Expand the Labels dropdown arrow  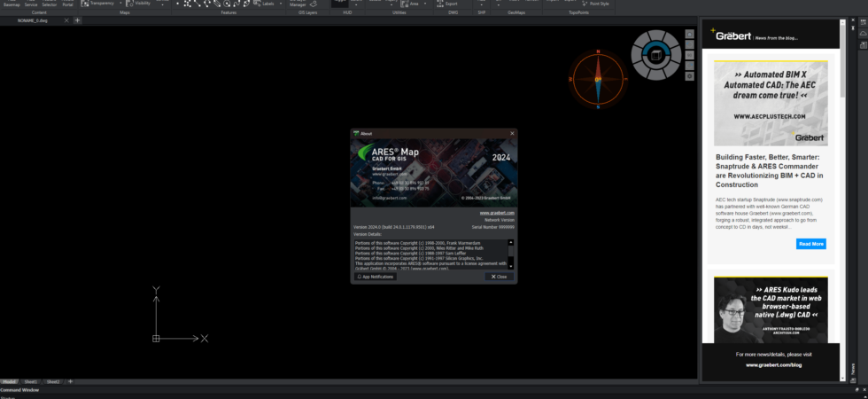tap(281, 4)
